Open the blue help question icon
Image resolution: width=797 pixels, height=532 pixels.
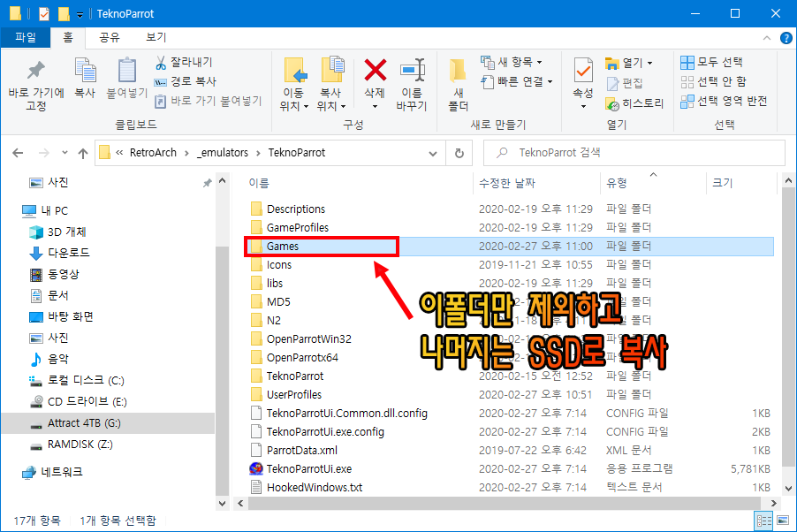click(786, 38)
